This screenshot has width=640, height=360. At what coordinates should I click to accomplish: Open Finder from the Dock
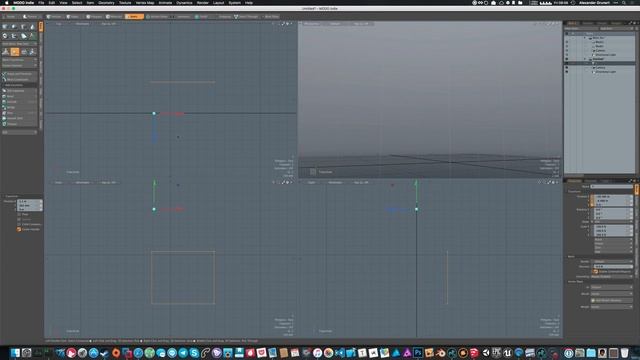tap(16, 353)
